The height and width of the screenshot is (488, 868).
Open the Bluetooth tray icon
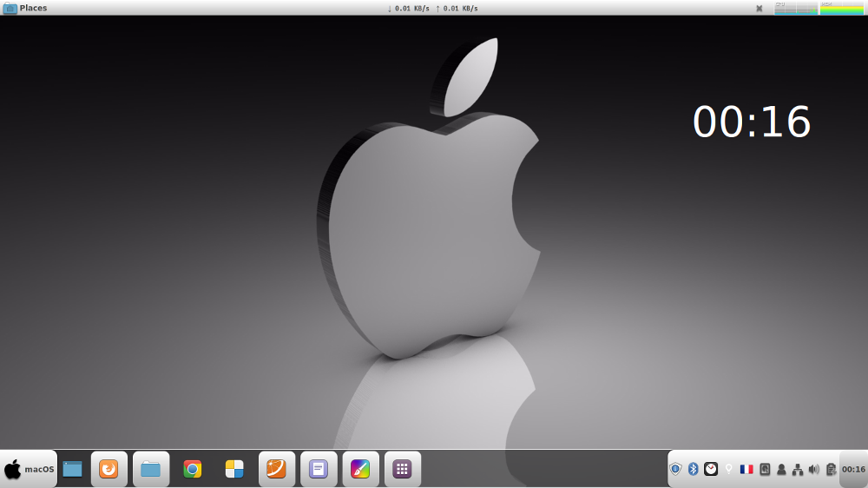pyautogui.click(x=693, y=469)
